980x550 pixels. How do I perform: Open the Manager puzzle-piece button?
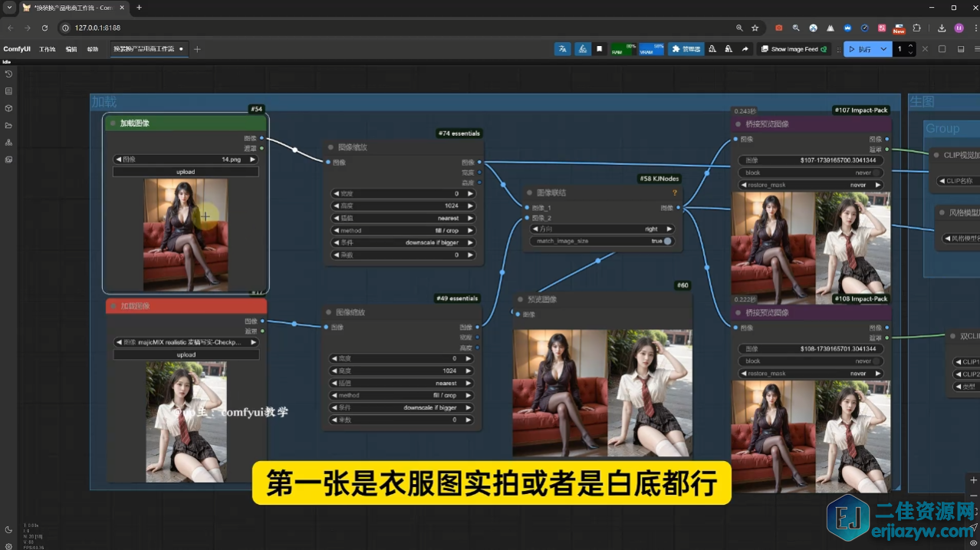pyautogui.click(x=686, y=49)
